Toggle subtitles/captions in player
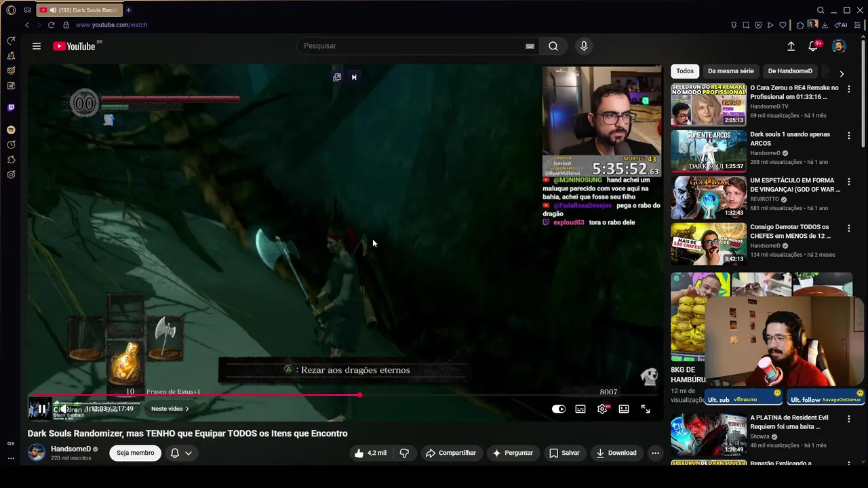868x488 pixels. pos(580,409)
